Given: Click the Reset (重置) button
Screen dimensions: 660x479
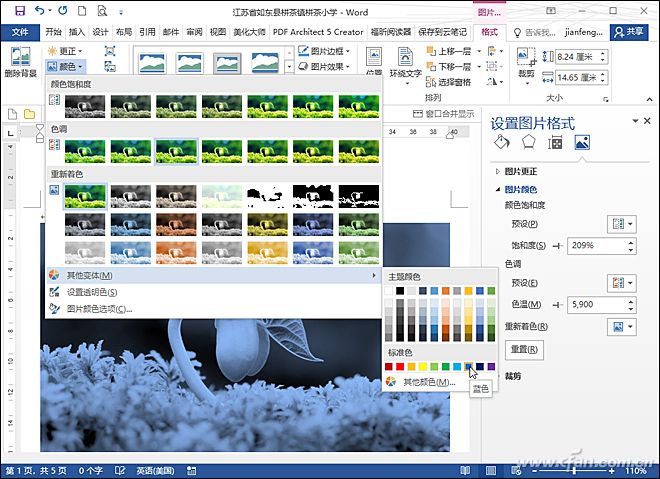Looking at the screenshot, I should click(524, 350).
